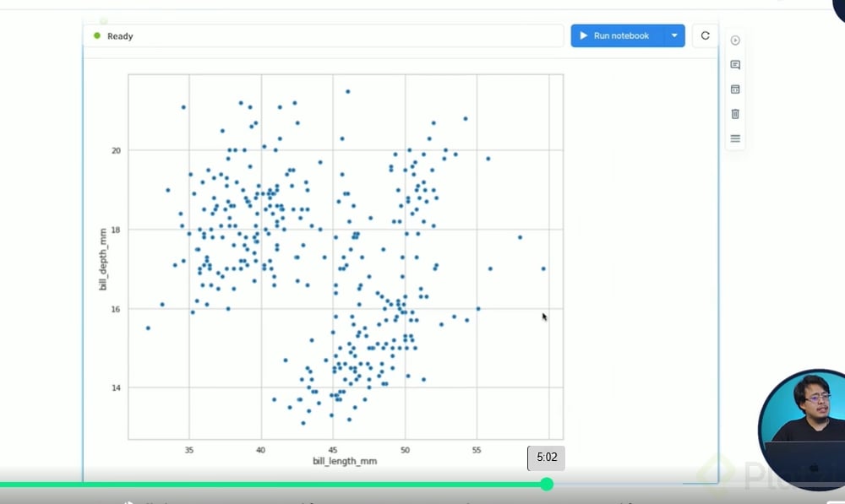Screen dimensions: 845x504
Task: Click the refresh kernel icon
Action: coord(705,35)
